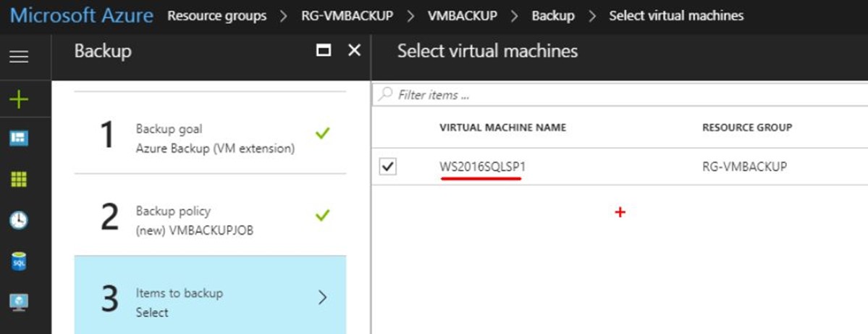
Task: Click the RG-VMBACKUP resource group cell
Action: pyautogui.click(x=744, y=166)
